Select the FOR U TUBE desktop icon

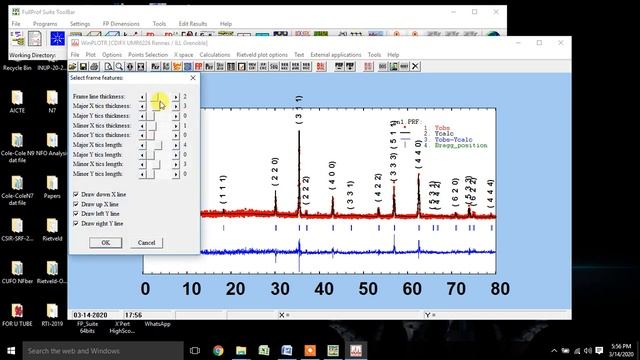click(x=17, y=315)
